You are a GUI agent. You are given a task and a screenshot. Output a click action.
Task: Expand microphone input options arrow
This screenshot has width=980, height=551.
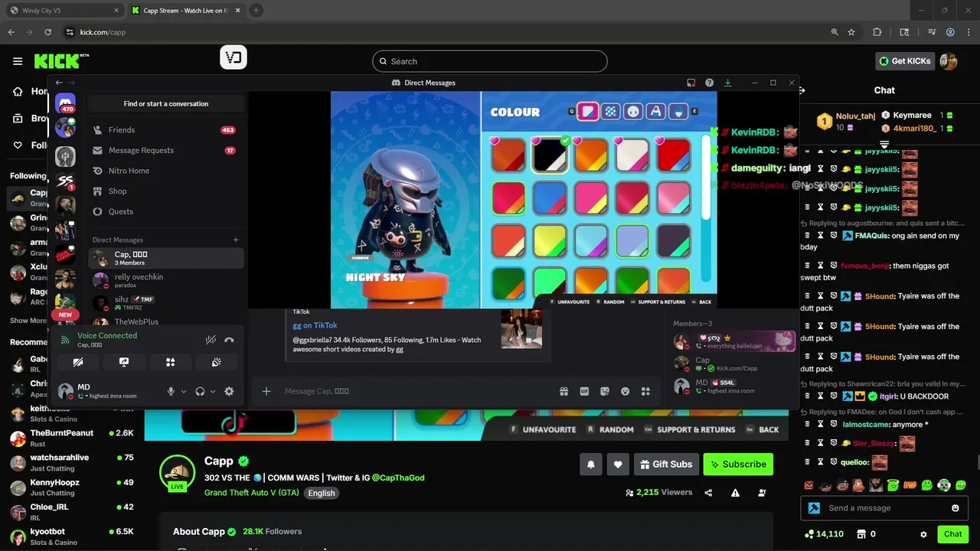tap(184, 391)
